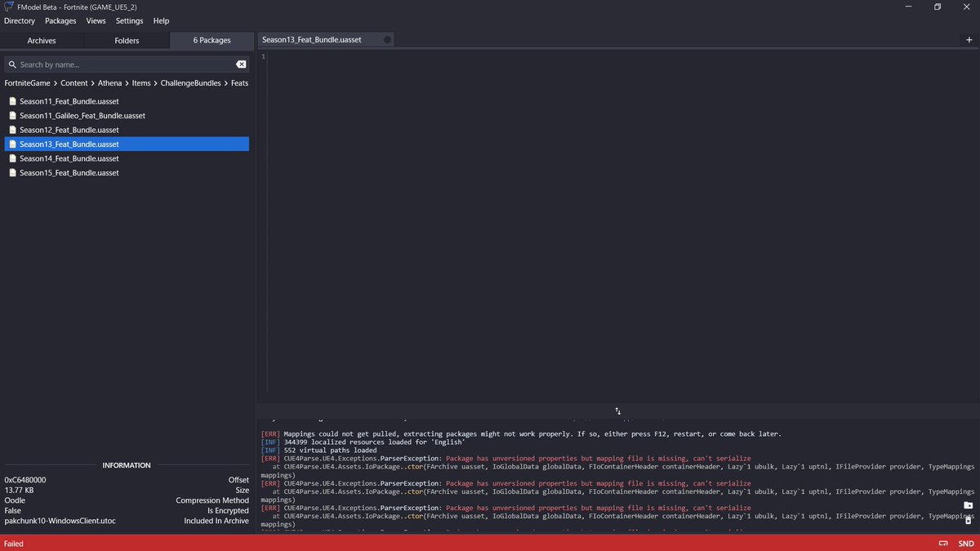980x551 pixels.
Task: Click pakchunk10-WindowsClient.utoc archive name
Action: (58, 521)
